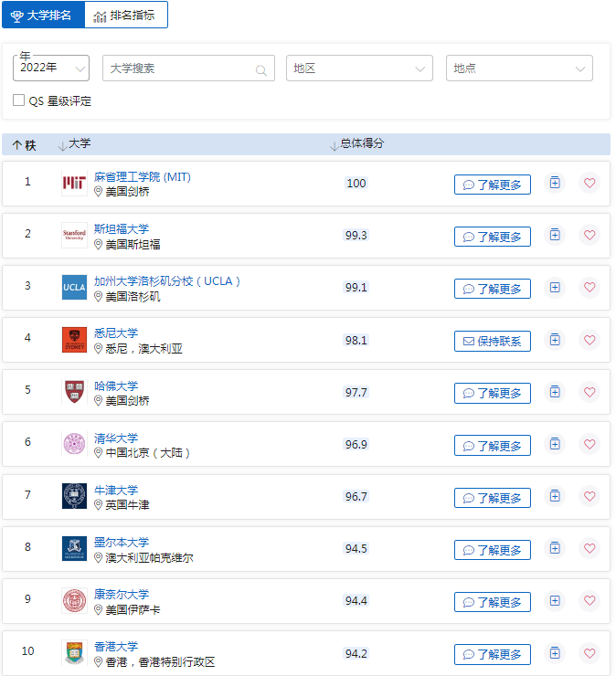Click the UCLA logo thumbnail

point(74,287)
